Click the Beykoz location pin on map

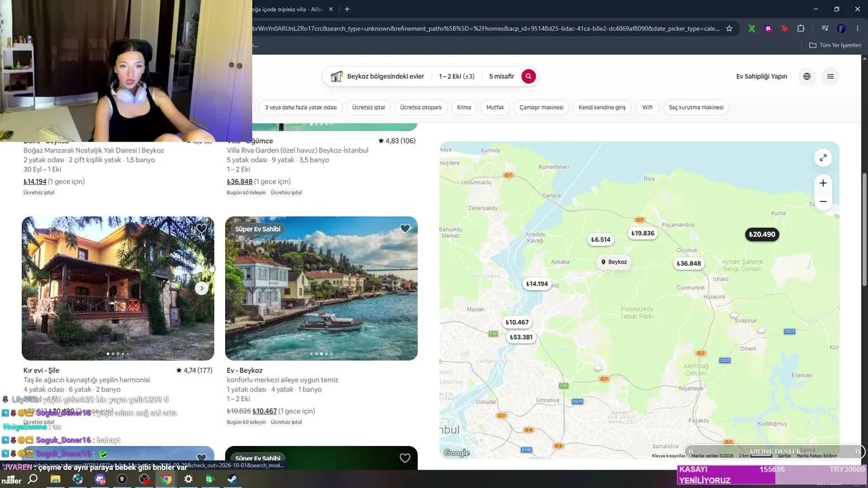pyautogui.click(x=614, y=262)
